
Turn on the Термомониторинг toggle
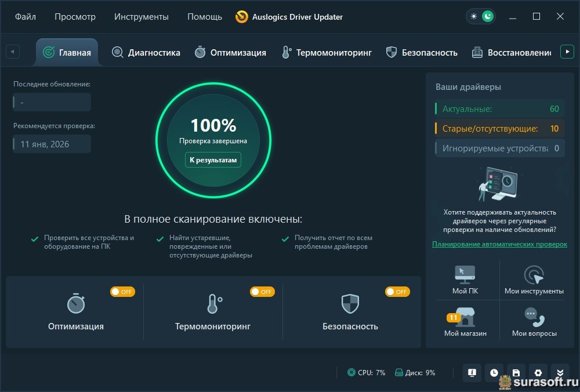[262, 292]
